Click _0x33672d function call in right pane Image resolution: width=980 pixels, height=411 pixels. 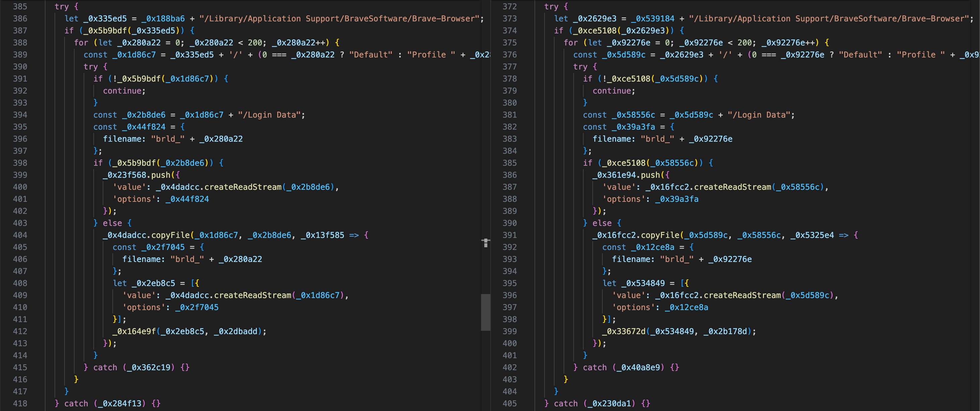pos(624,331)
